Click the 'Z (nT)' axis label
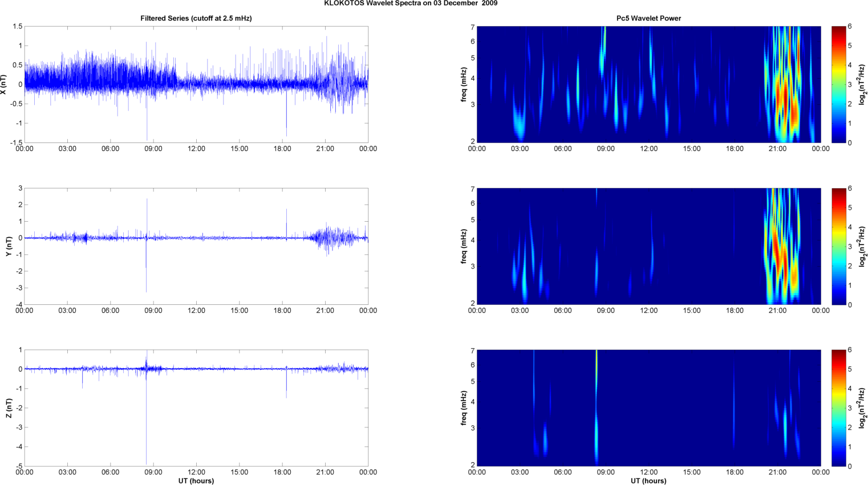This screenshot has height=485, width=868. (x=9, y=408)
